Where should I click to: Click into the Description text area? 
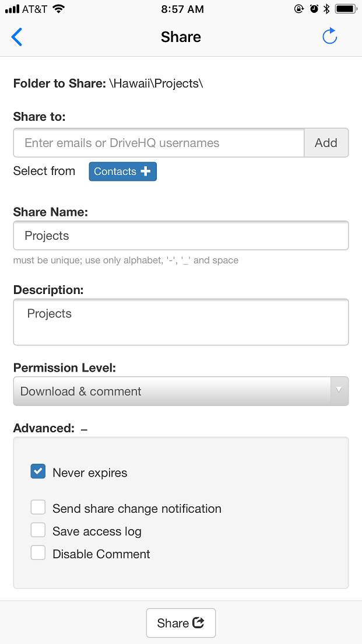pos(181,322)
